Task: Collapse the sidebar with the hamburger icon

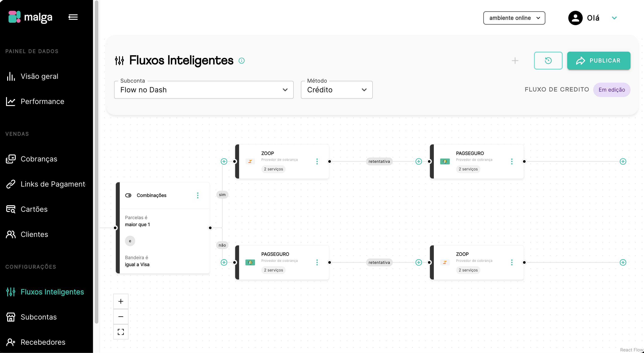Action: 73,17
